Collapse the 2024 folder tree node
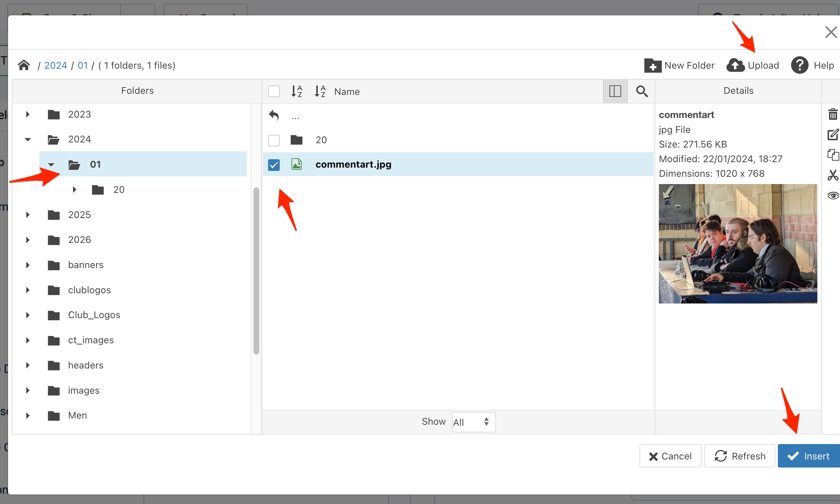Screen dimensions: 840x504 click(28, 139)
